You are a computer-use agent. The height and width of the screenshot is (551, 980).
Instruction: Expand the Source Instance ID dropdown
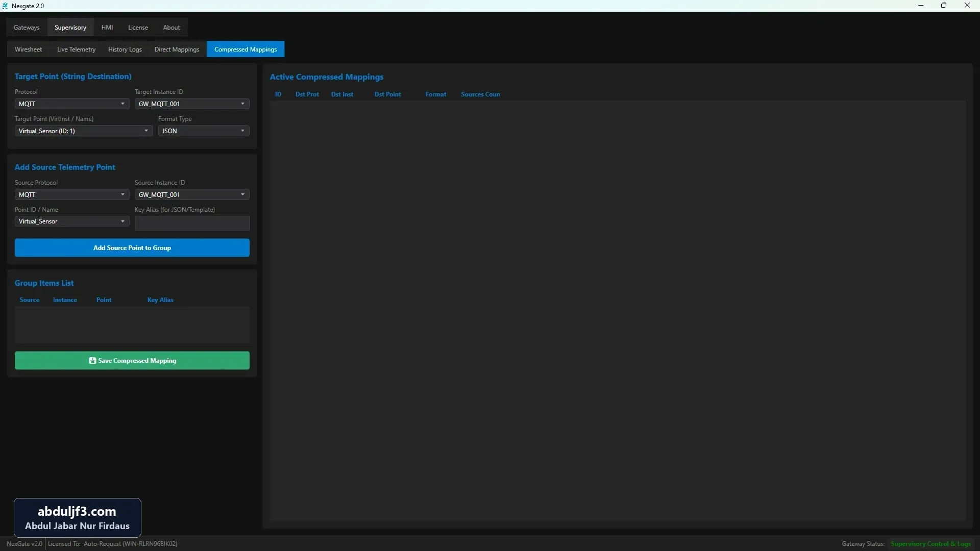pos(192,194)
